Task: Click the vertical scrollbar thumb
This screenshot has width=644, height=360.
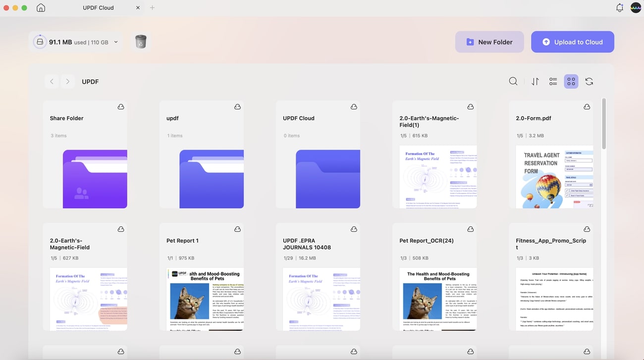Action: click(604, 124)
